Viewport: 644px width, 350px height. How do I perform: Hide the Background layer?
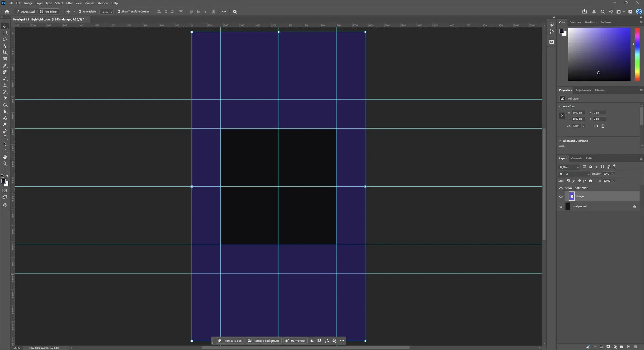tap(561, 207)
